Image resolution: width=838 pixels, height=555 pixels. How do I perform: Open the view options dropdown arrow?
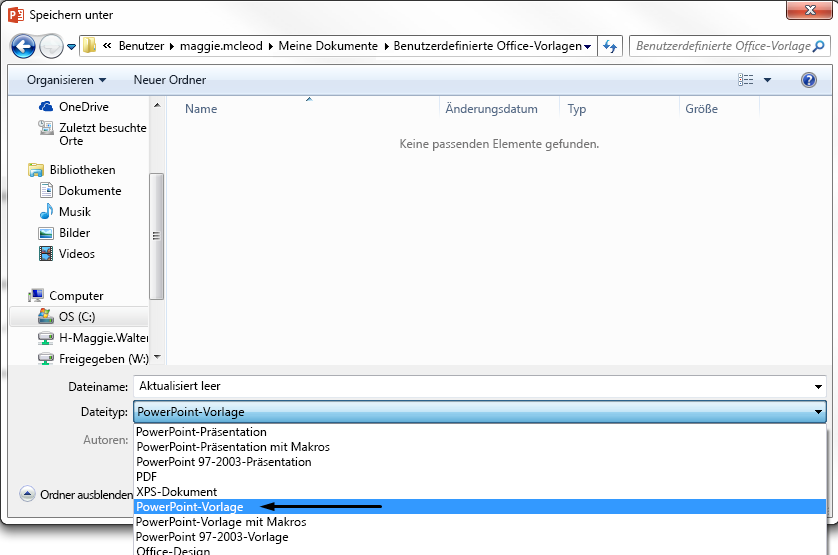click(767, 80)
